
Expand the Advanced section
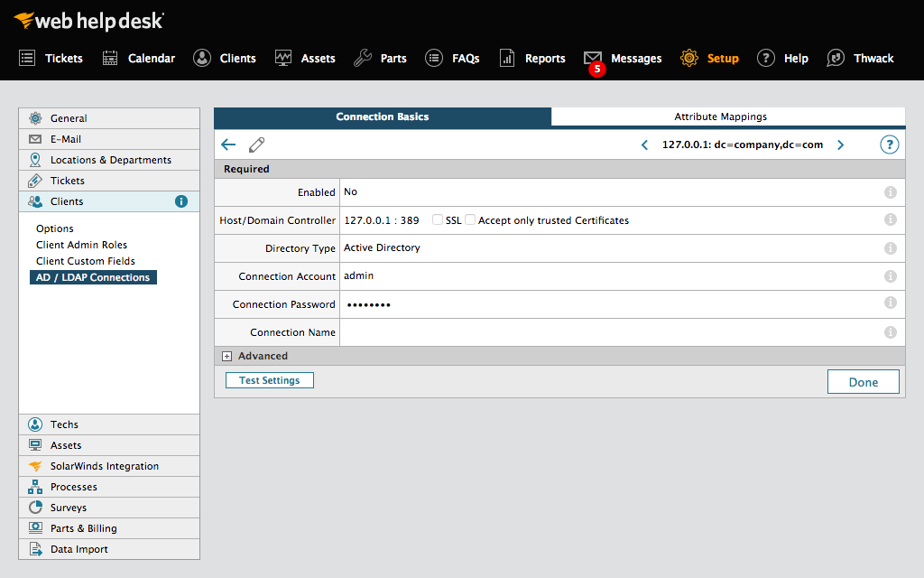[227, 356]
